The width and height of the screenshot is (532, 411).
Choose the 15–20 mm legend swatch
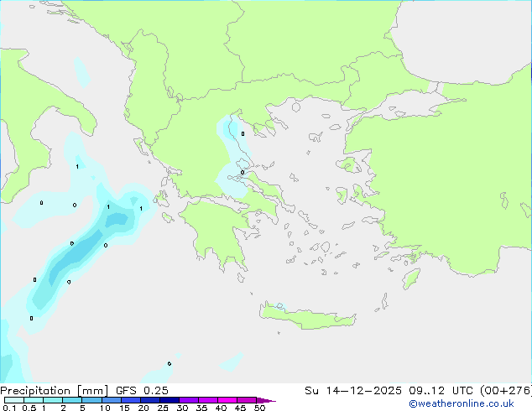pyautogui.click(x=131, y=400)
